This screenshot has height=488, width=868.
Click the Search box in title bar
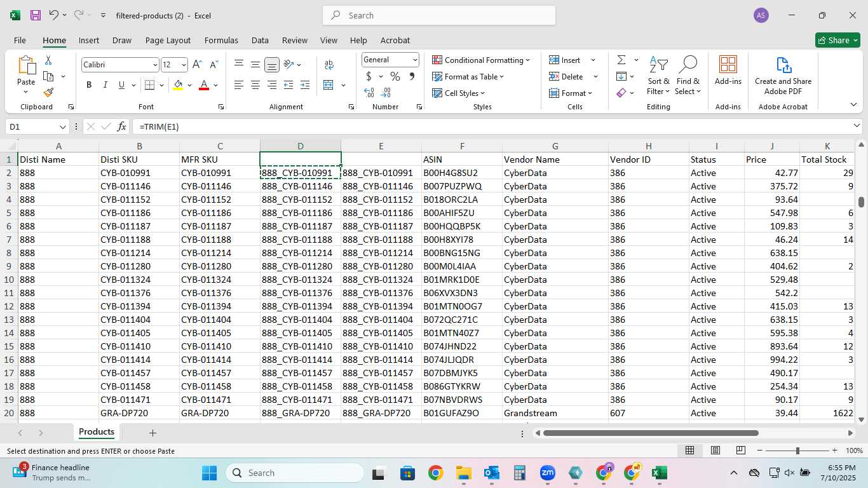(439, 15)
